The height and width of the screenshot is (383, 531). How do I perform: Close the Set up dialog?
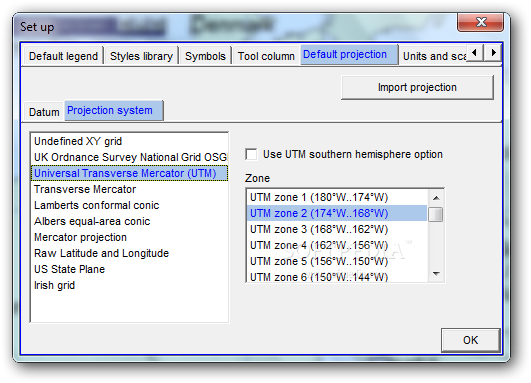480,22
